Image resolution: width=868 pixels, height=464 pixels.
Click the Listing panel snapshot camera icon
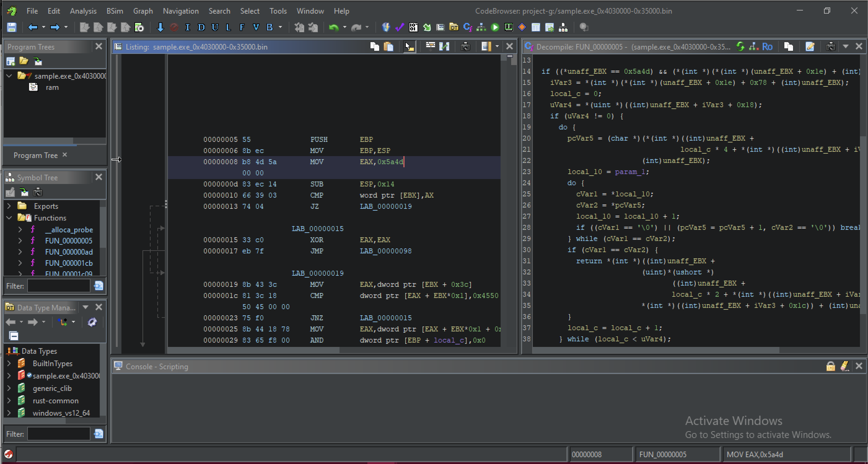click(465, 46)
